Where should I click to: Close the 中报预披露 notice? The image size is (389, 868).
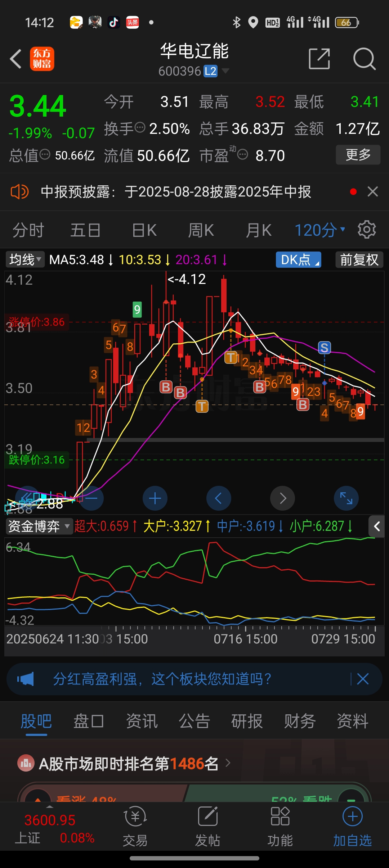pos(373,191)
